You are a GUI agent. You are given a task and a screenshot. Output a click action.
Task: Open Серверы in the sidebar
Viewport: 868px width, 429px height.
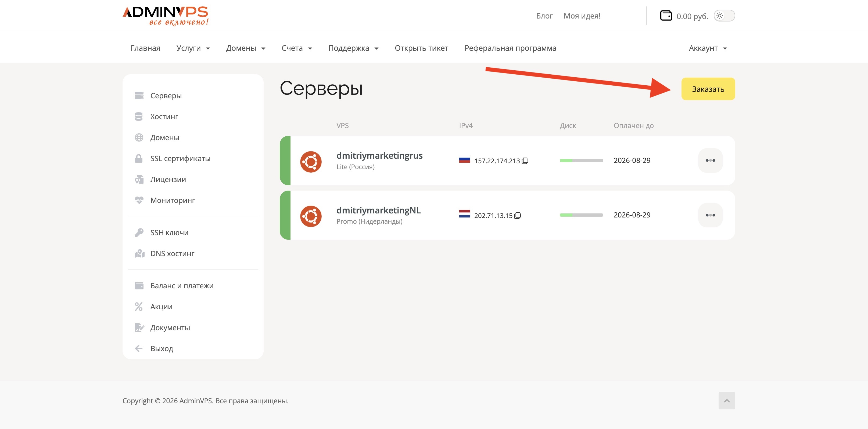point(166,96)
